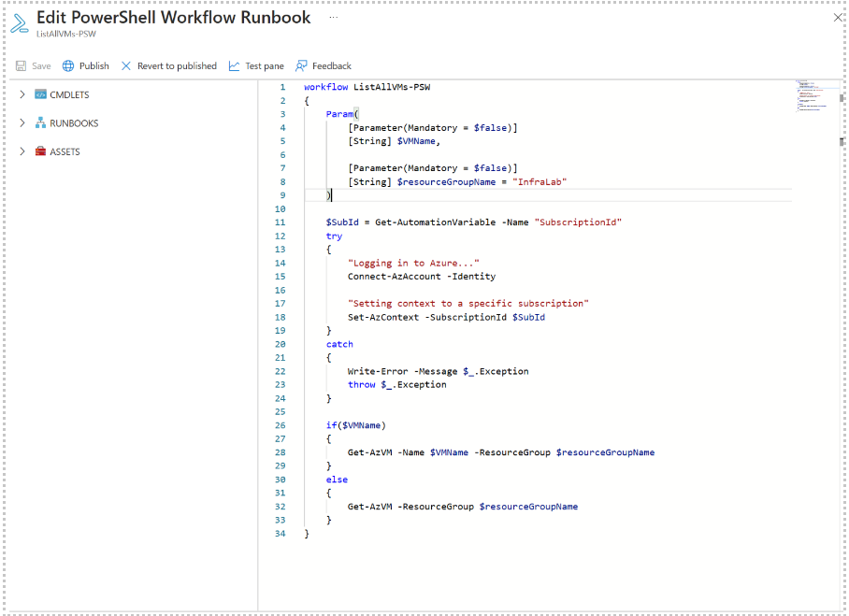Click the Save disk icon
This screenshot has width=849, height=616.
pyautogui.click(x=20, y=65)
